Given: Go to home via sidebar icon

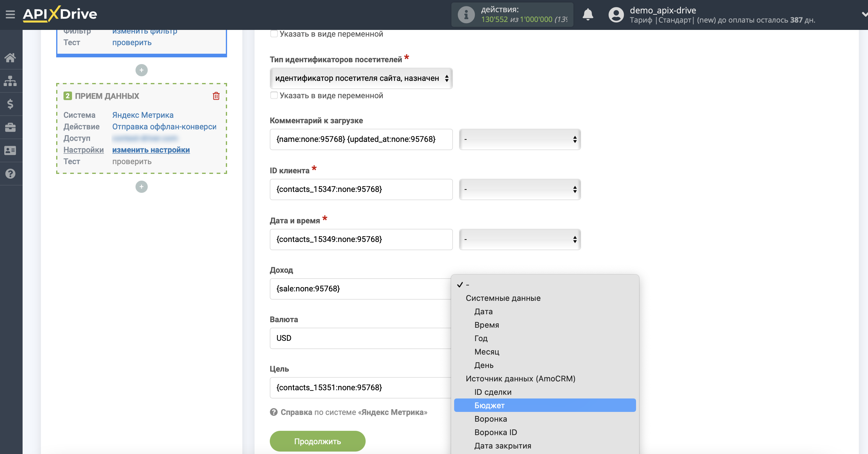Looking at the screenshot, I should [10, 58].
